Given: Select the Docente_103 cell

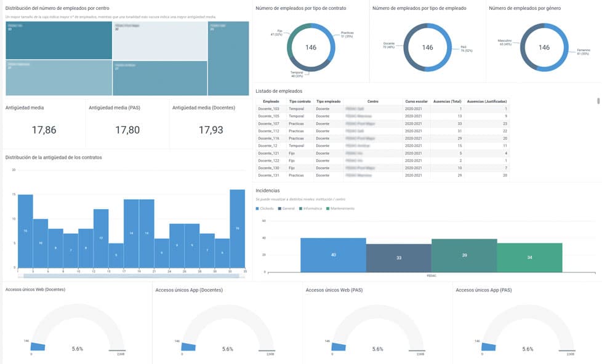Looking at the screenshot, I should pyautogui.click(x=269, y=109).
